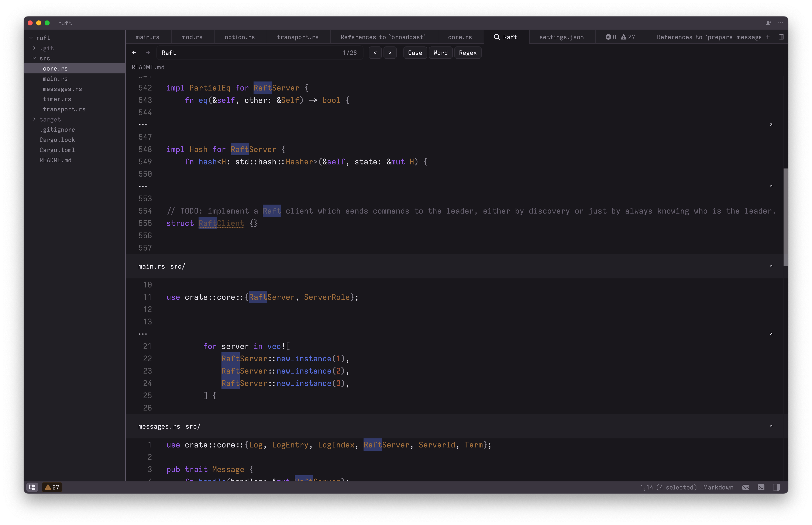Image resolution: width=812 pixels, height=525 pixels.
Task: Click ServerRole on line 11
Action: coord(327,297)
